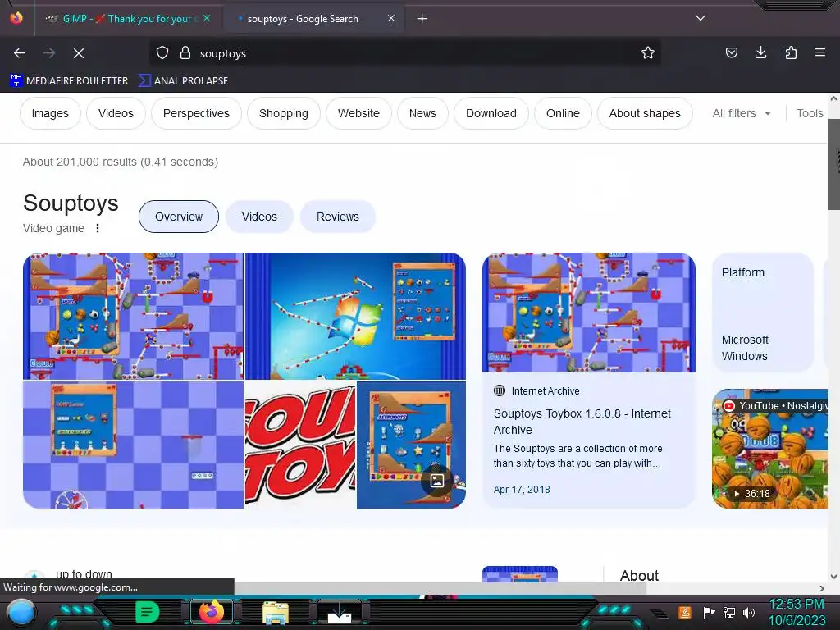Open the extensions puzzle icon

[x=791, y=52]
